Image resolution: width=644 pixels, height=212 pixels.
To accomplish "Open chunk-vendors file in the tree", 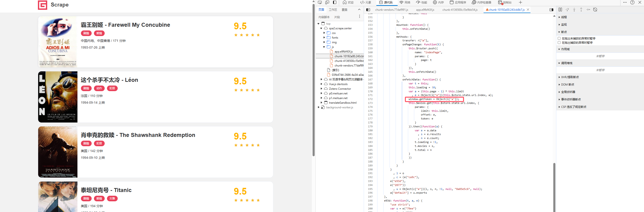I will tap(349, 66).
